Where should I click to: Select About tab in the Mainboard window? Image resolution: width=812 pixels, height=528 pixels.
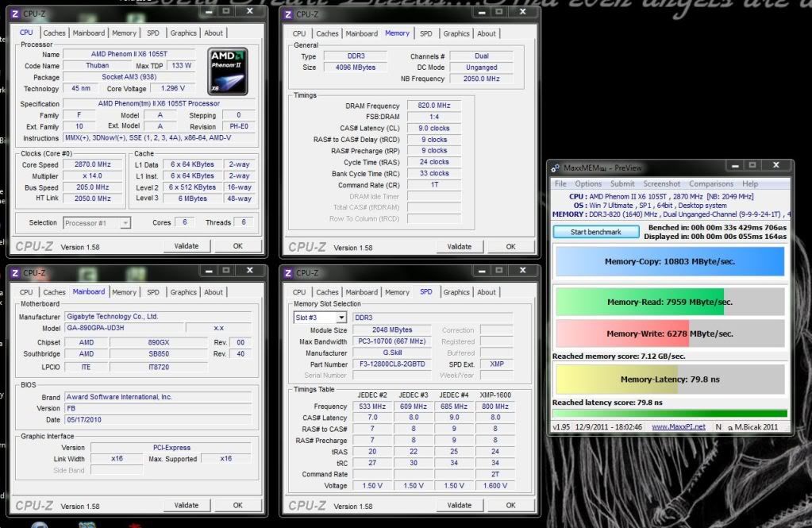click(x=214, y=292)
